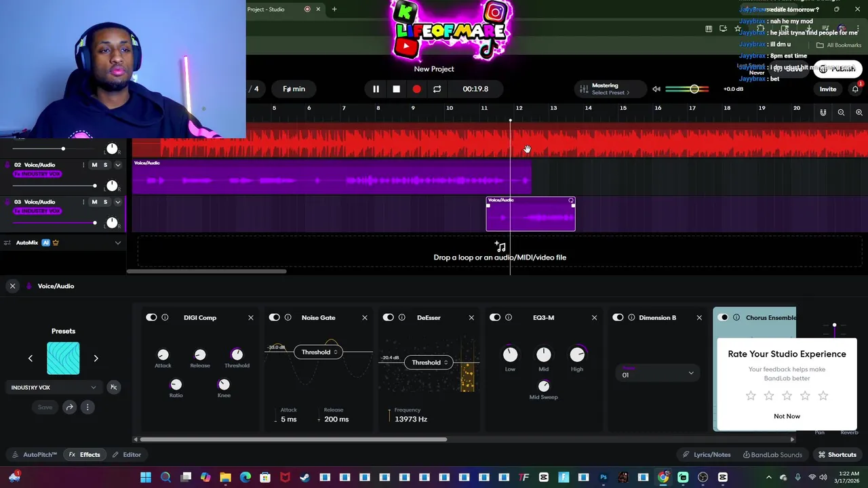
Task: Click the master volume speaker icon
Action: [x=656, y=89]
